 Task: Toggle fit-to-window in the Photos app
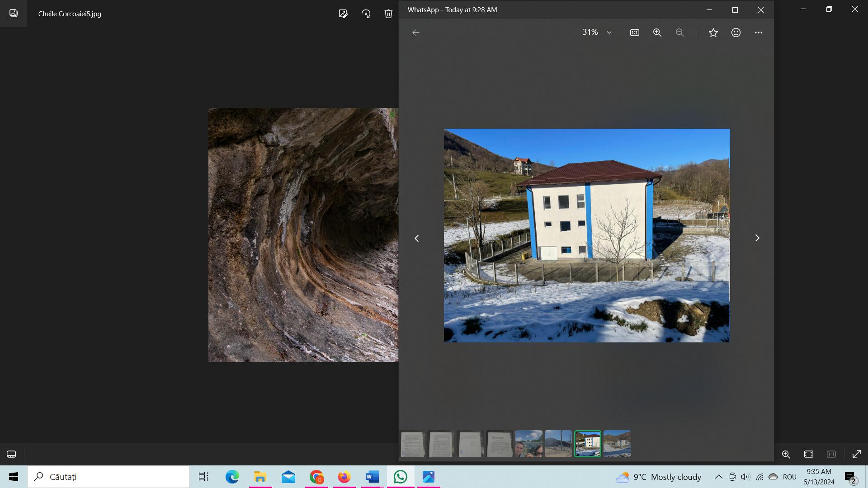coord(808,454)
